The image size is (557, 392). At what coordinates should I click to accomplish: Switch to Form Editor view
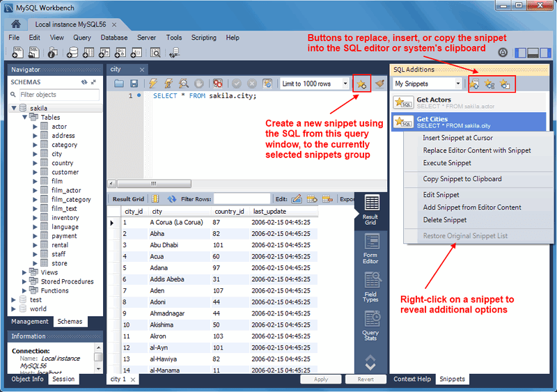click(370, 249)
